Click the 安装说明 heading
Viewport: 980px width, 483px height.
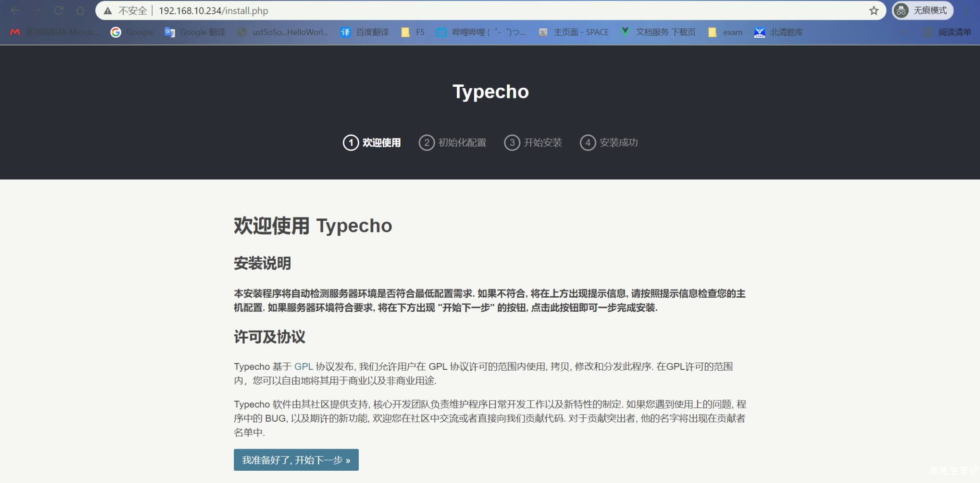pos(263,263)
